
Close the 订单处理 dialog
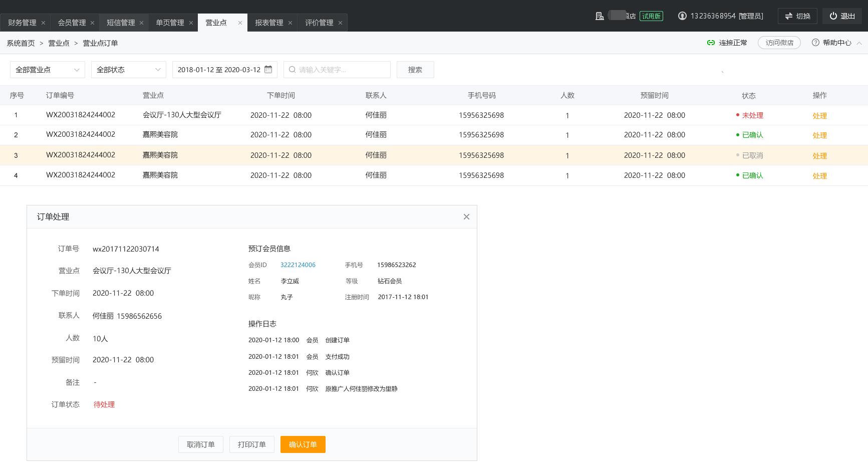tap(466, 217)
